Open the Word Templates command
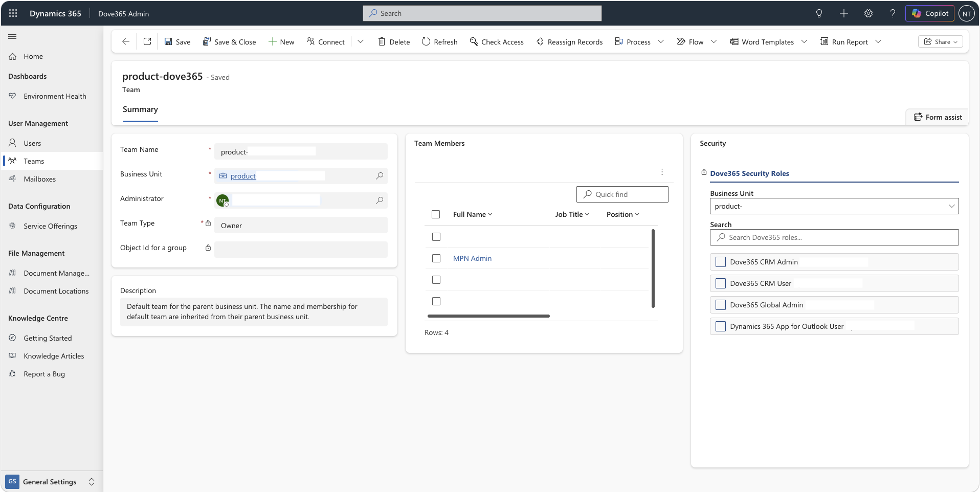The image size is (980, 492). 762,41
